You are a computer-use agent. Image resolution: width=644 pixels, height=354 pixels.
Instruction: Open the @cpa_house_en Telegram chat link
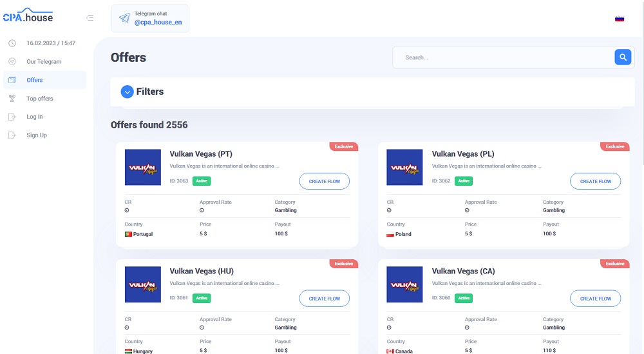[x=158, y=22]
